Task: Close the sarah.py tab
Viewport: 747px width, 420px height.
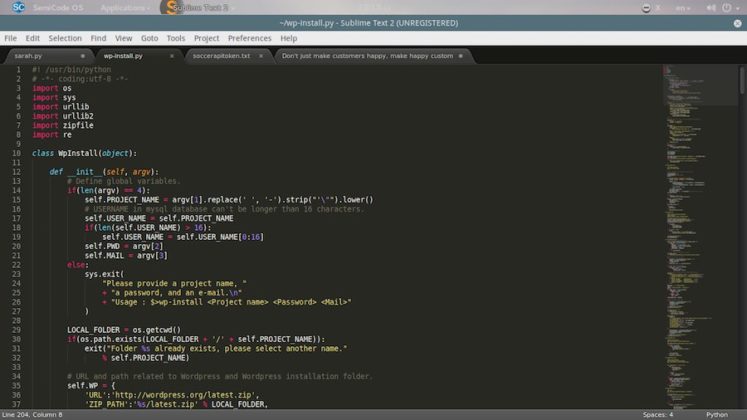Action: coord(82,56)
